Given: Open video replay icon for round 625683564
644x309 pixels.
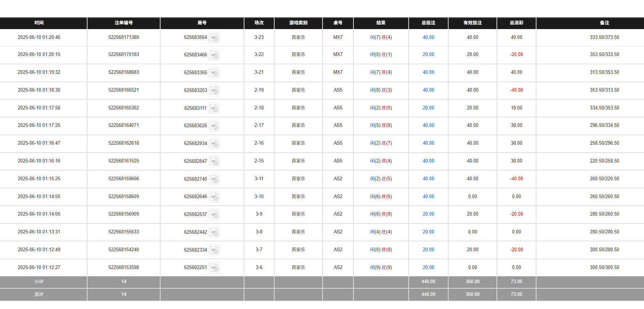Looking at the screenshot, I should click(x=214, y=37).
